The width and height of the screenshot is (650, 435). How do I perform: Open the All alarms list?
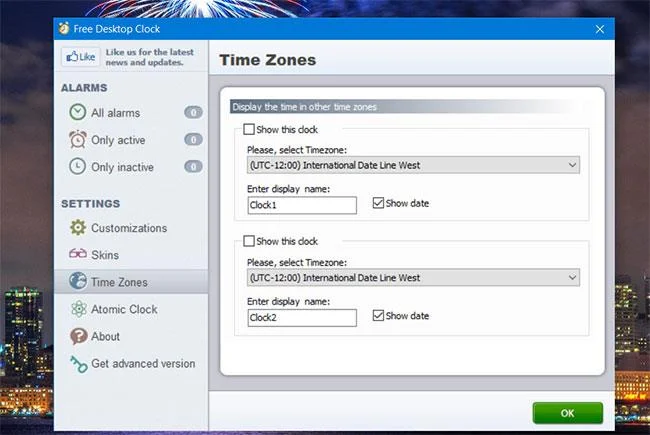(131, 112)
